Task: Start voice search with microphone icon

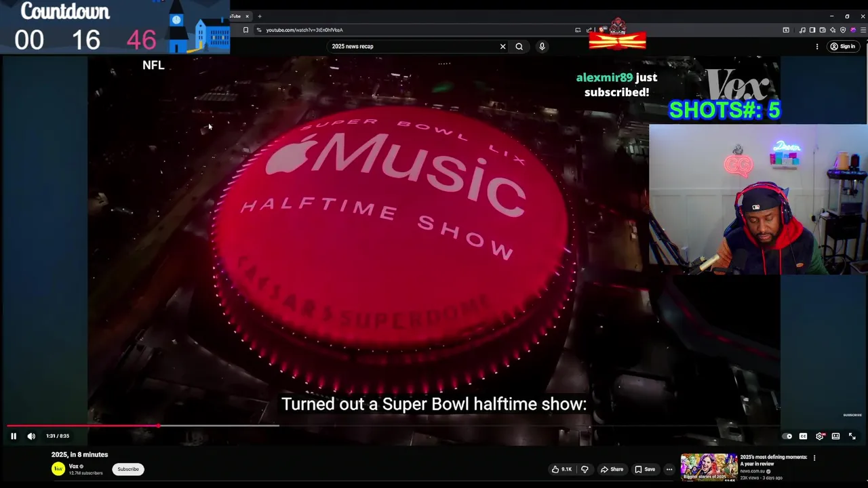Action: 542,46
